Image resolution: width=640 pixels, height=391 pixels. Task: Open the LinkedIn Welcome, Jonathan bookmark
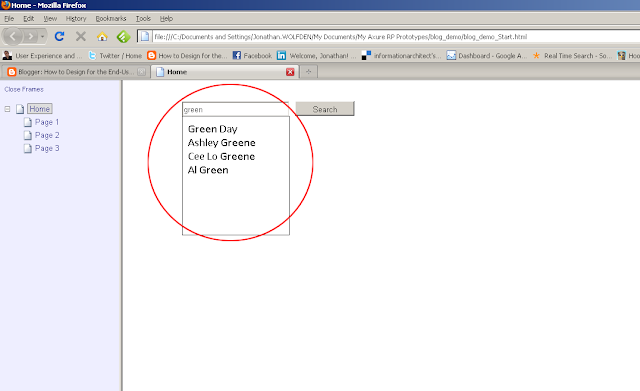tap(316, 56)
